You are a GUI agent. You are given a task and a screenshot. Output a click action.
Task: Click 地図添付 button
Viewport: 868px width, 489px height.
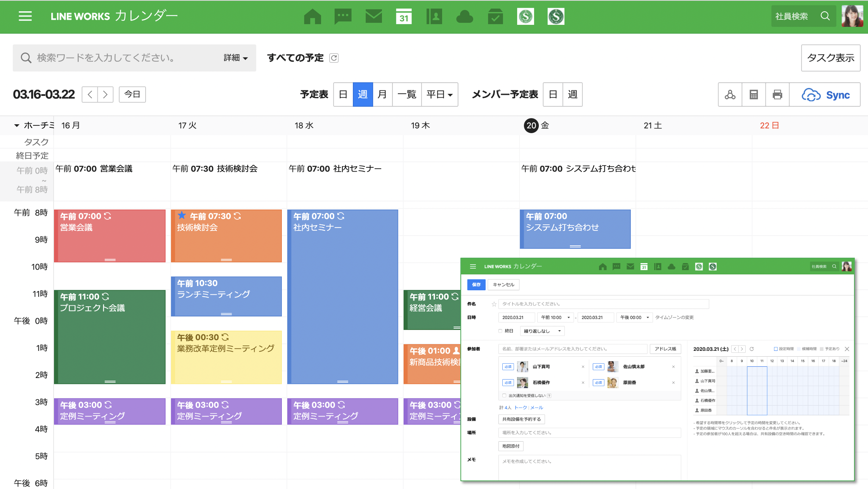[511, 446]
